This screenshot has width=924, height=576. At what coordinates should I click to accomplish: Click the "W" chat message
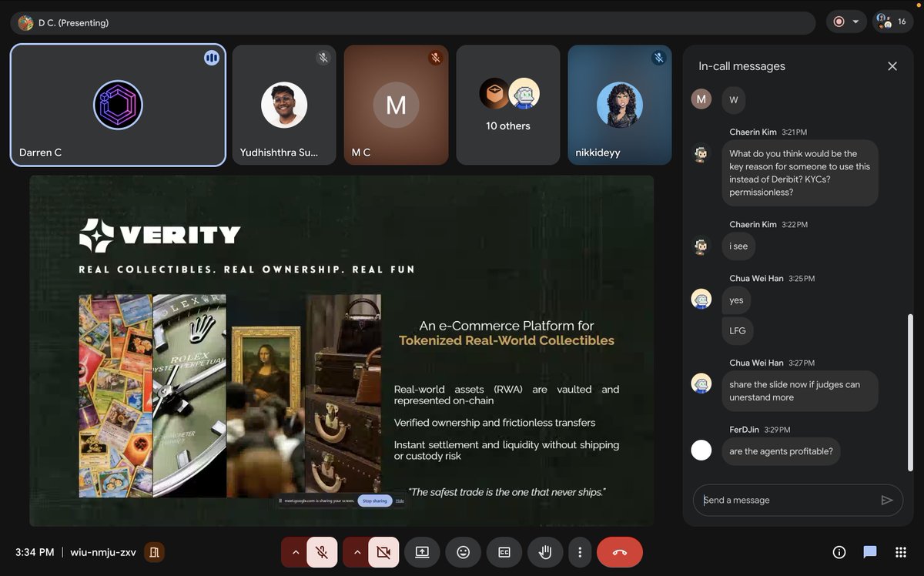733,99
